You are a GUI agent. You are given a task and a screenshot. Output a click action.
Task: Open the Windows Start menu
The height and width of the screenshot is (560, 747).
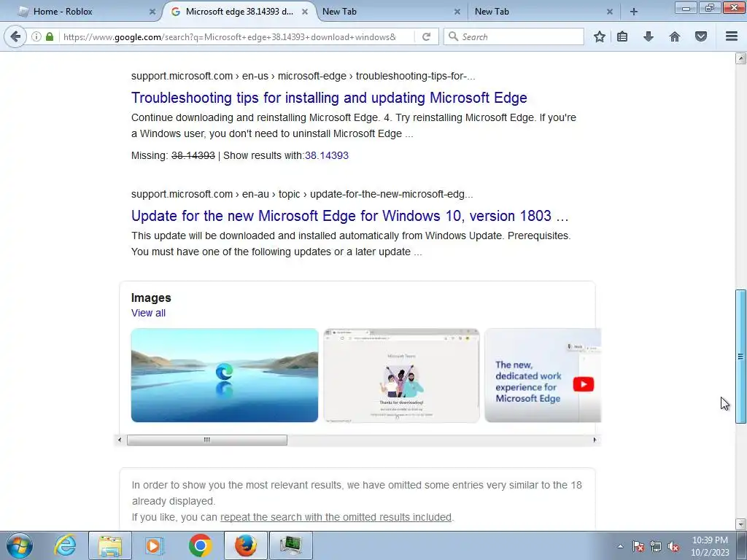(x=20, y=545)
